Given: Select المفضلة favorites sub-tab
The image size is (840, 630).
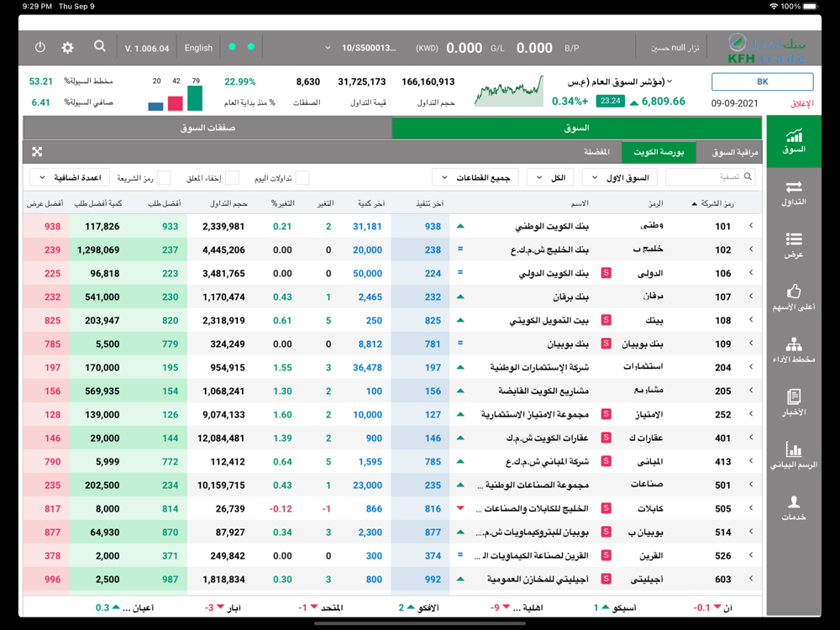Looking at the screenshot, I should tap(596, 152).
